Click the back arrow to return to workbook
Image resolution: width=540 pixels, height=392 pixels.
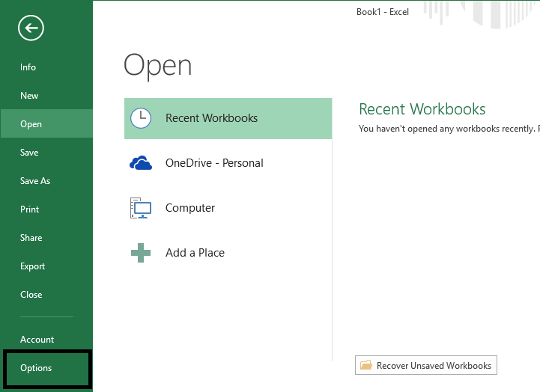click(x=31, y=28)
